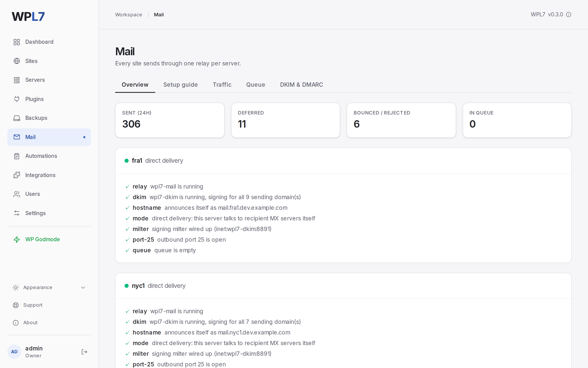Click the Servers stack icon
The height and width of the screenshot is (368, 588).
click(17, 80)
